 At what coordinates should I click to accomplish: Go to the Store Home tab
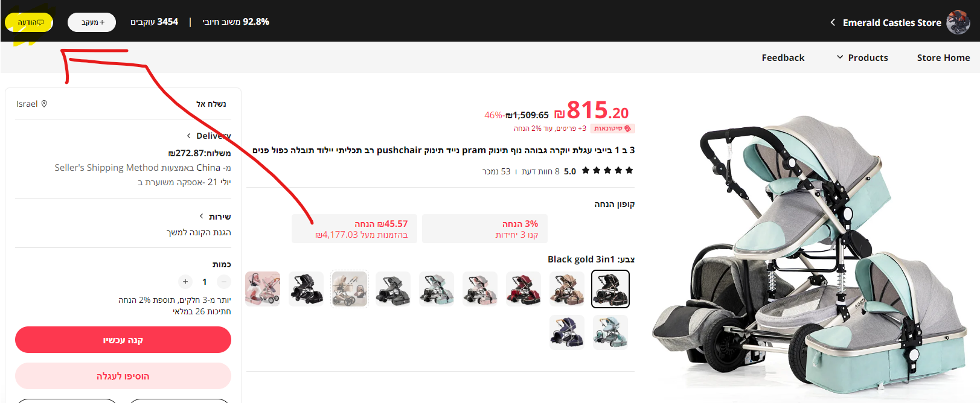click(x=943, y=57)
